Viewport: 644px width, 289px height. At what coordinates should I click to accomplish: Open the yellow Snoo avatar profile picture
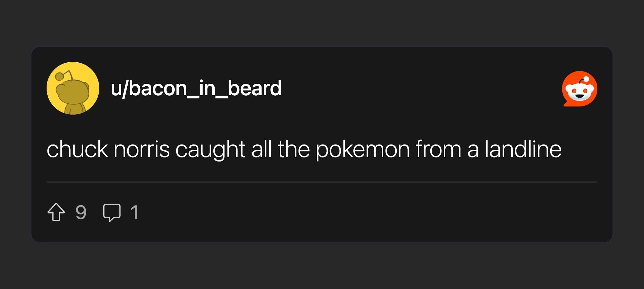click(73, 88)
